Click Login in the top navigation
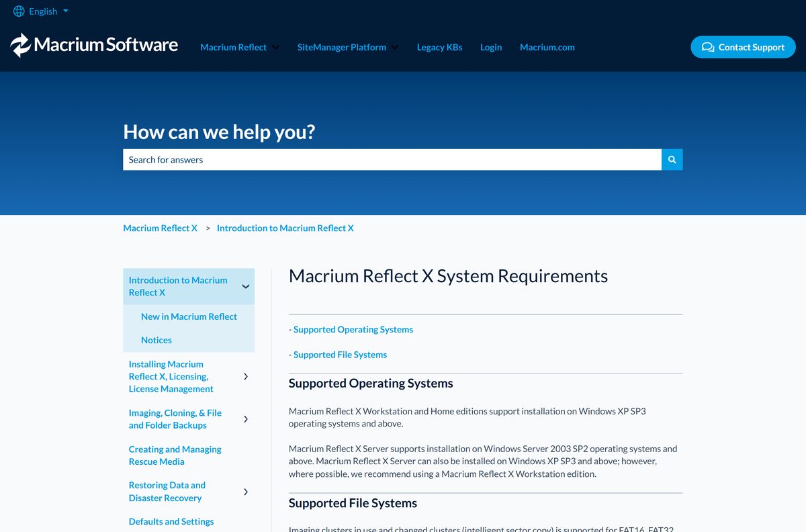 (491, 47)
